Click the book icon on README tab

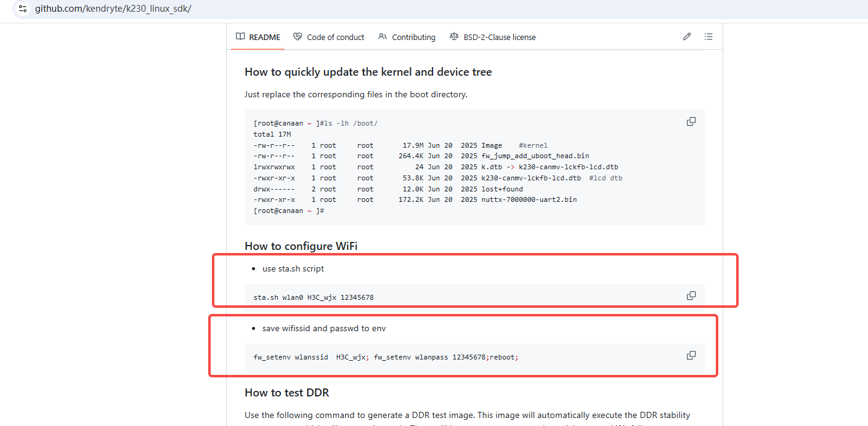(240, 37)
